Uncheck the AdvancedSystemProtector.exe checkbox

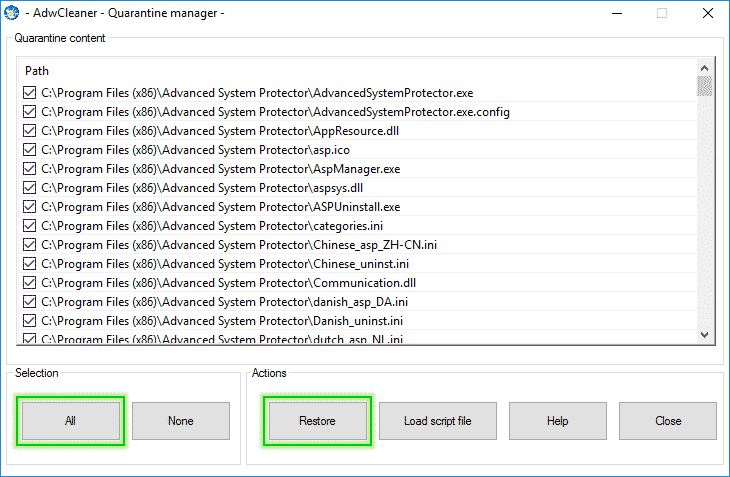30,93
